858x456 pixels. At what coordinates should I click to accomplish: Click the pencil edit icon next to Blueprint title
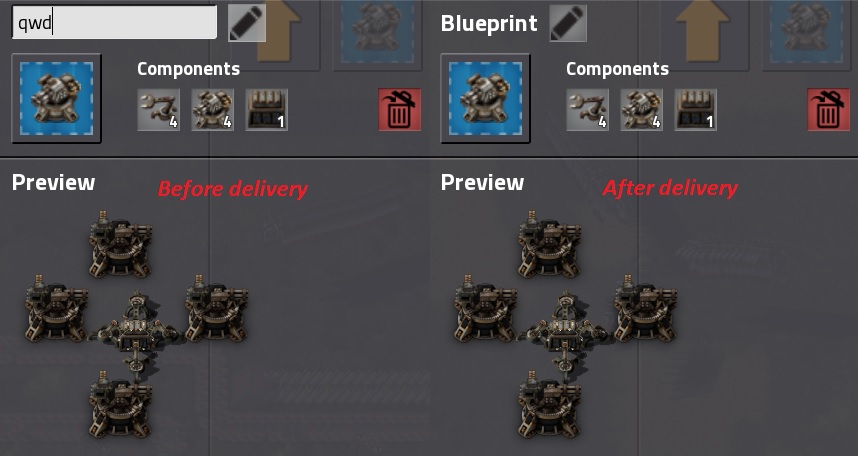tap(568, 23)
